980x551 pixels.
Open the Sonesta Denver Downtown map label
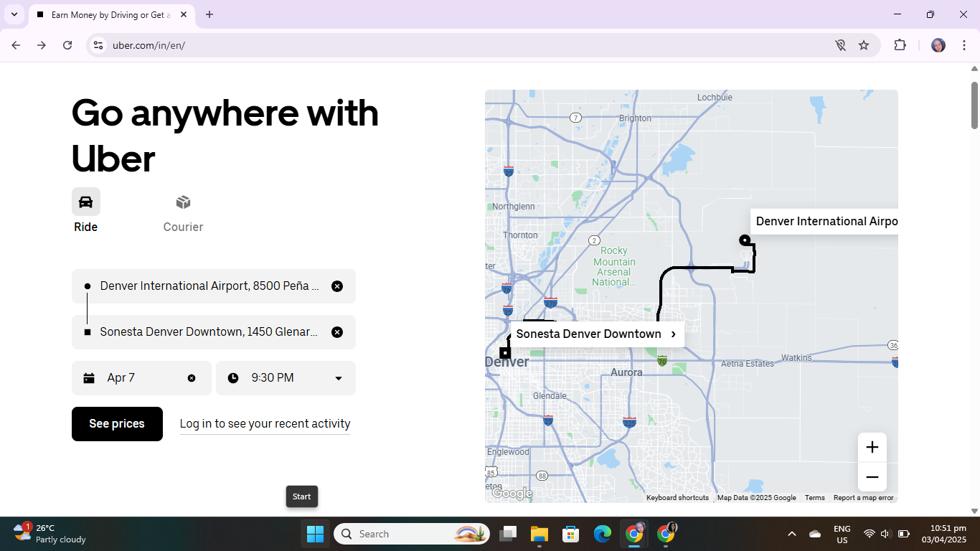click(x=597, y=334)
